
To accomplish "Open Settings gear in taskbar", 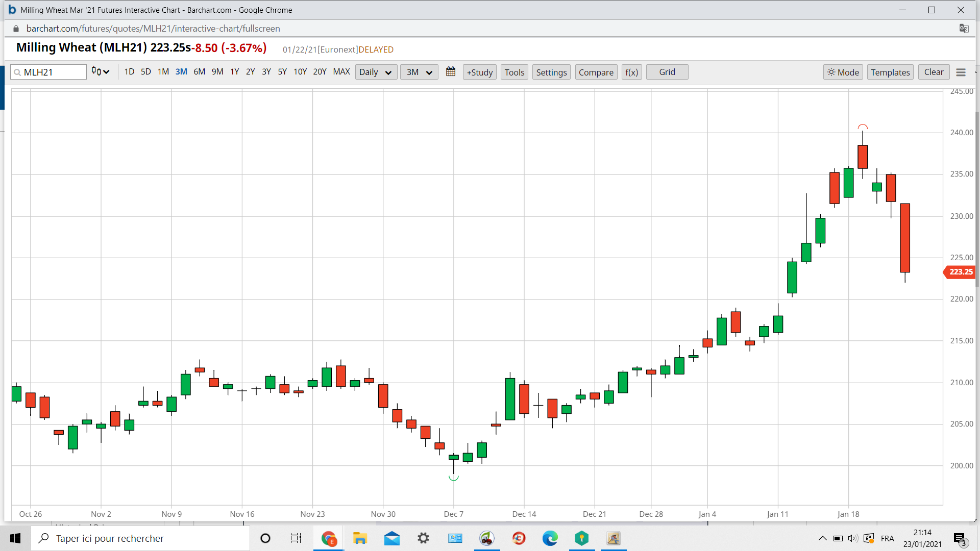I will 423,538.
